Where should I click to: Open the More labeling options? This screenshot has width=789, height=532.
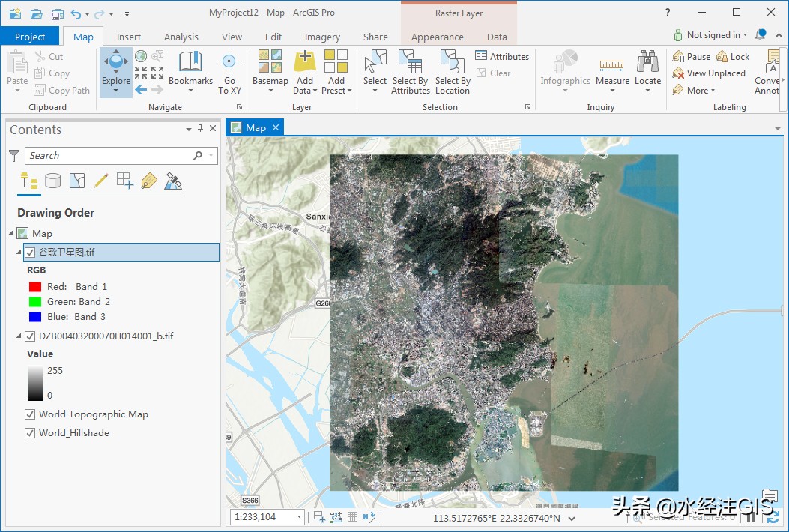(x=694, y=91)
